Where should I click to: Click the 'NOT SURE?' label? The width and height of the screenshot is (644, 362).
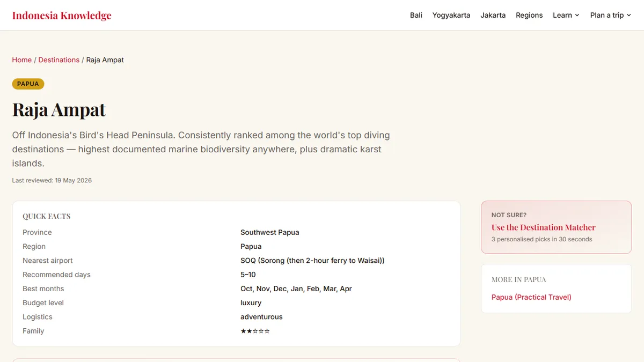509,215
